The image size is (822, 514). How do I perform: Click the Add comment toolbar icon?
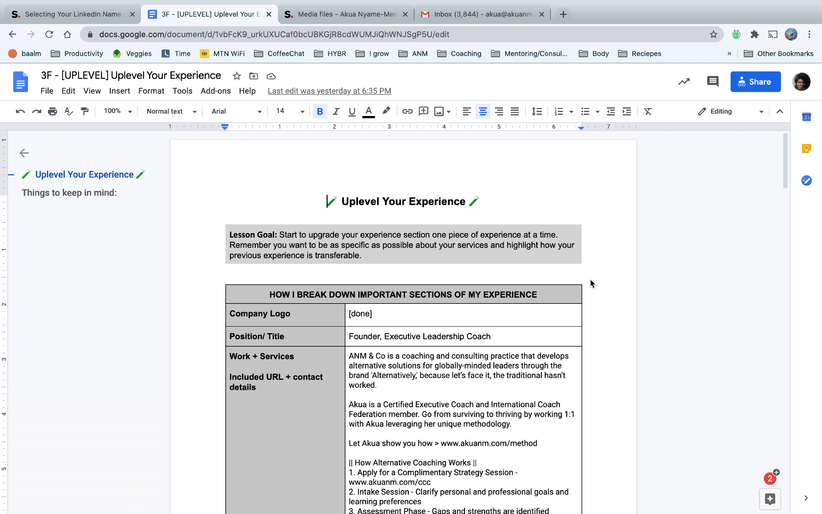(x=423, y=111)
